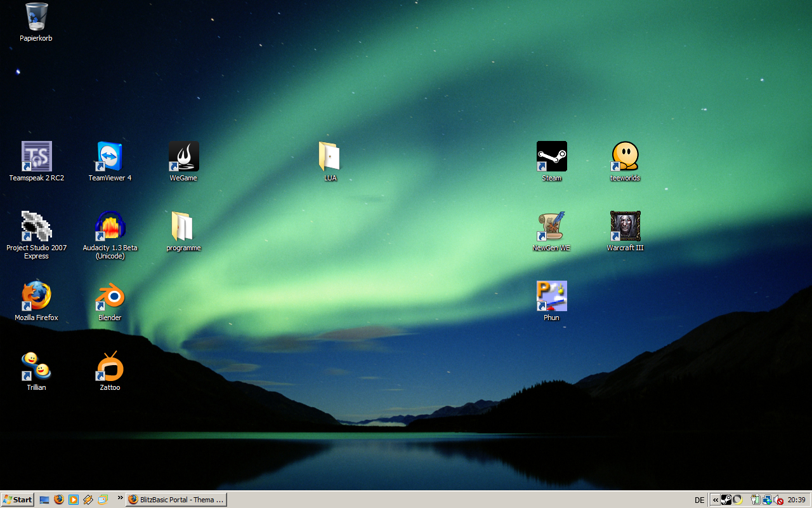The image size is (812, 508).
Task: Click the Trillian desktop shortcut
Action: (x=36, y=366)
